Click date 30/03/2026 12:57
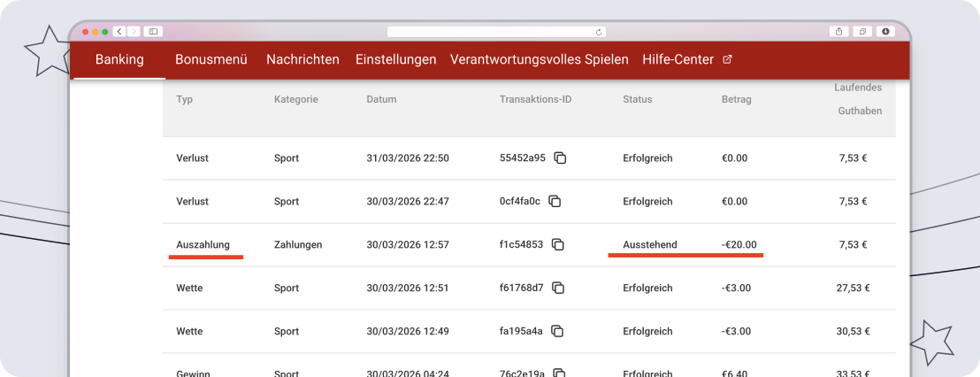This screenshot has width=980, height=377. point(408,244)
